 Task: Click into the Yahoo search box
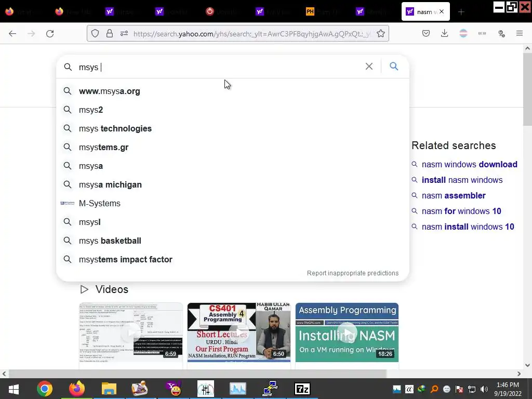pos(217,67)
